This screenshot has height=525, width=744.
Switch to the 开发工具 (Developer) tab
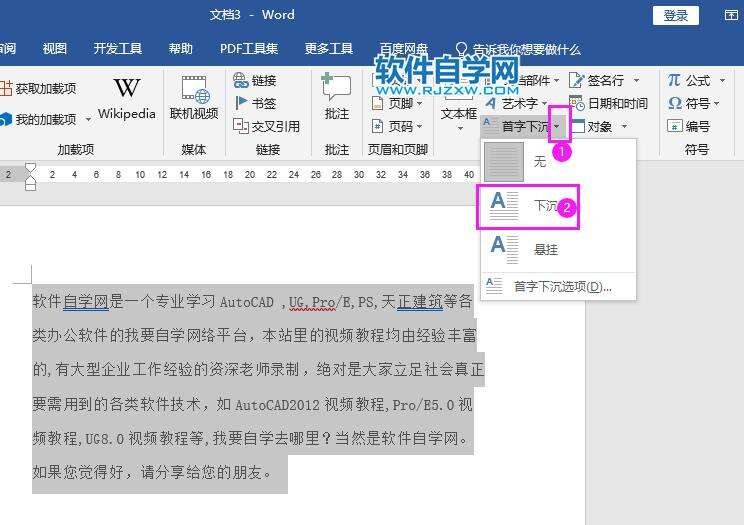point(118,48)
